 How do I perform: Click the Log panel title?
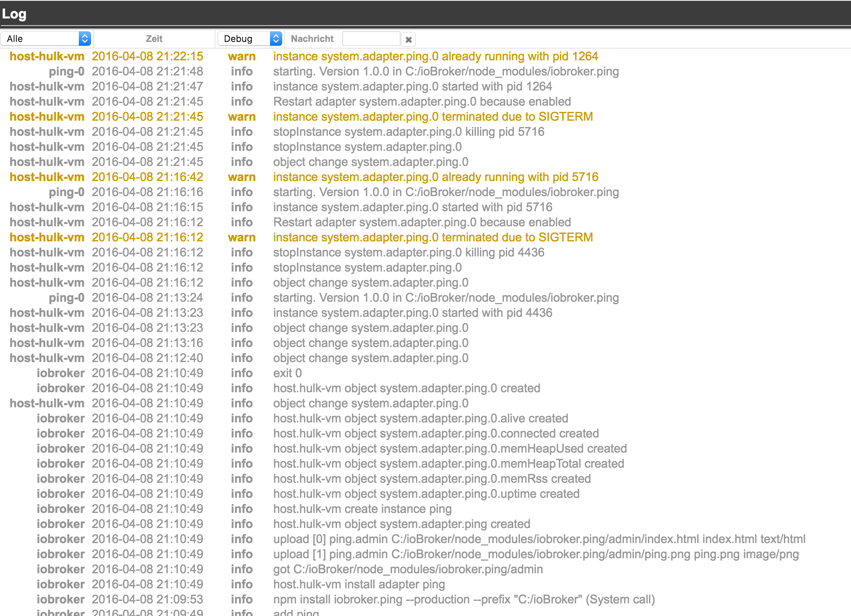click(x=14, y=14)
